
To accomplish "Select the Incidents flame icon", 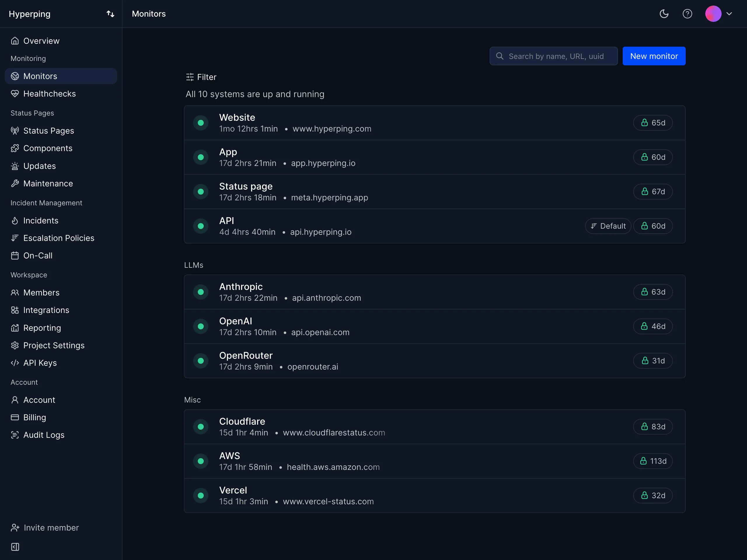I will click(x=15, y=220).
